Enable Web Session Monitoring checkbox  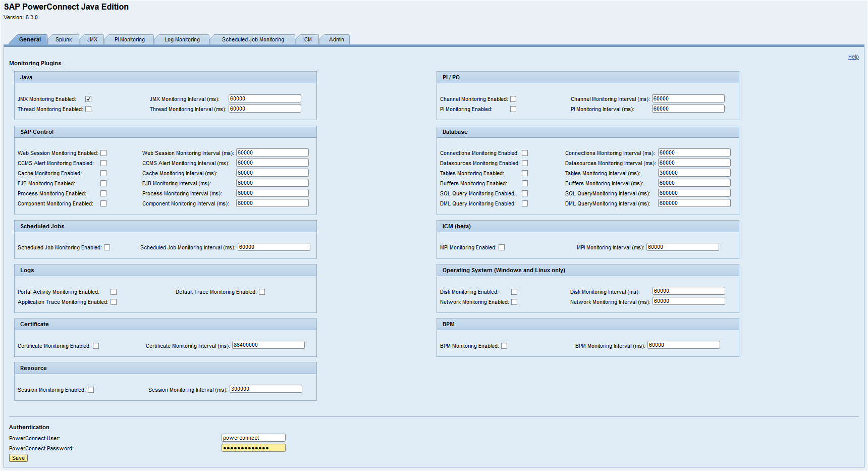(103, 153)
